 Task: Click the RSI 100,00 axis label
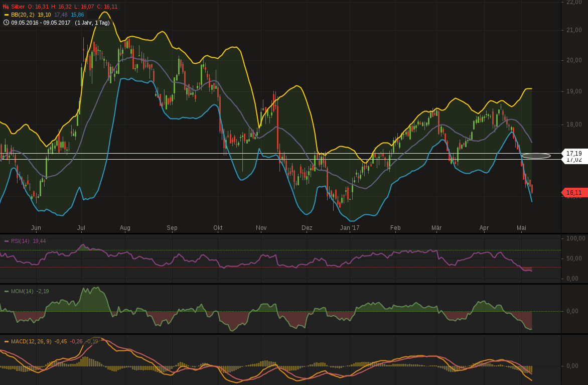tap(575, 238)
